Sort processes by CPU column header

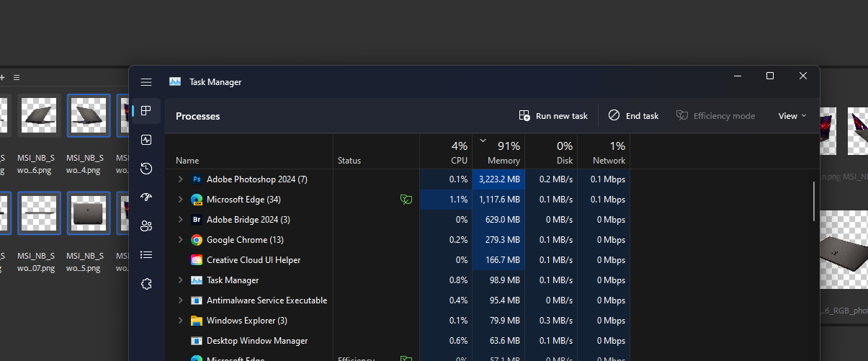446,152
